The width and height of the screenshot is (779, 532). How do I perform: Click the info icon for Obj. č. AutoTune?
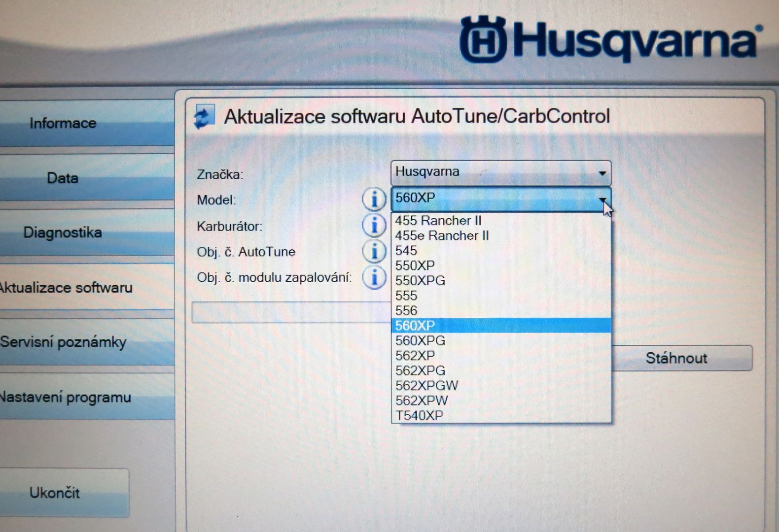click(374, 251)
